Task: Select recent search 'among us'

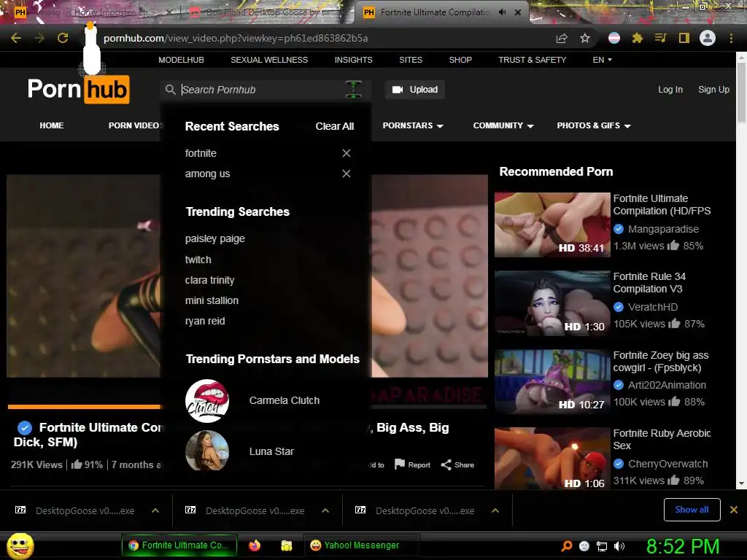Action: [207, 174]
